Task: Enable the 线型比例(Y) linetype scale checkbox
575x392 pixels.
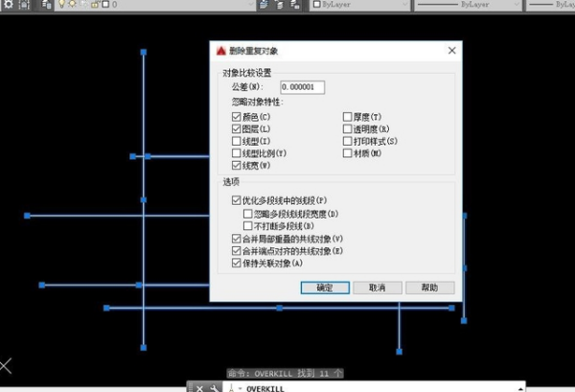Action: (x=236, y=153)
